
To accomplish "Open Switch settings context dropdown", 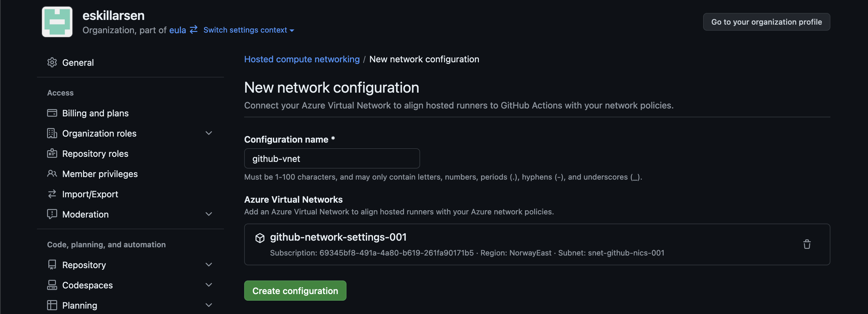I will 249,30.
